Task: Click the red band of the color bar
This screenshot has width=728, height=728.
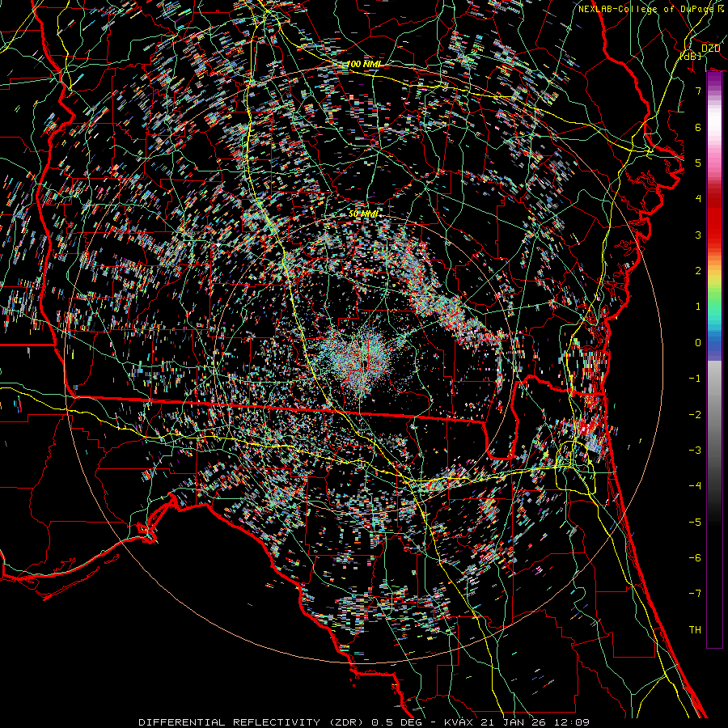Action: pyautogui.click(x=714, y=218)
